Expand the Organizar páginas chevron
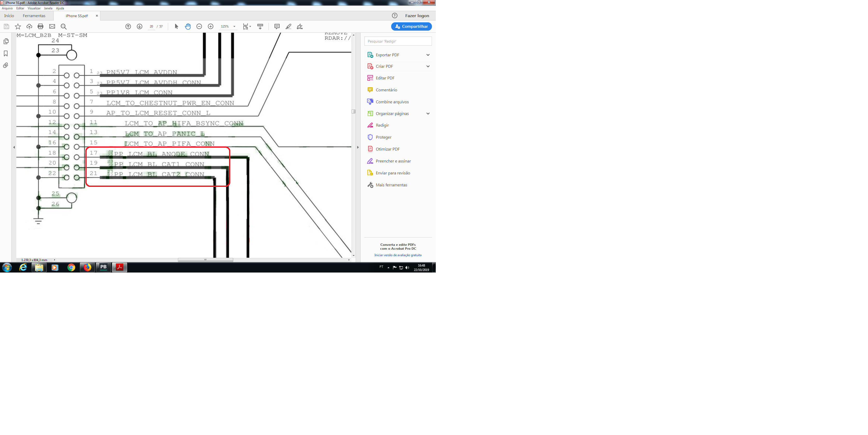Viewport: 868px width, 435px height. pyautogui.click(x=428, y=113)
